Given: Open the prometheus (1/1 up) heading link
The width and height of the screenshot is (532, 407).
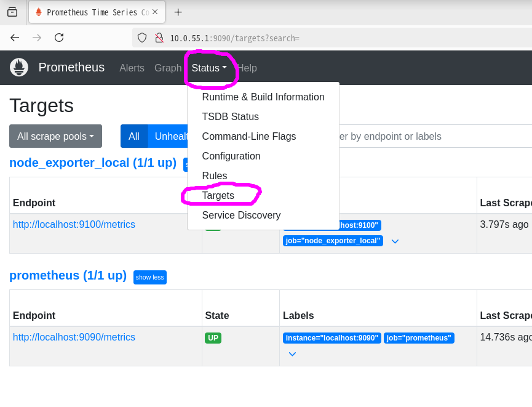Looking at the screenshot, I should click(68, 275).
